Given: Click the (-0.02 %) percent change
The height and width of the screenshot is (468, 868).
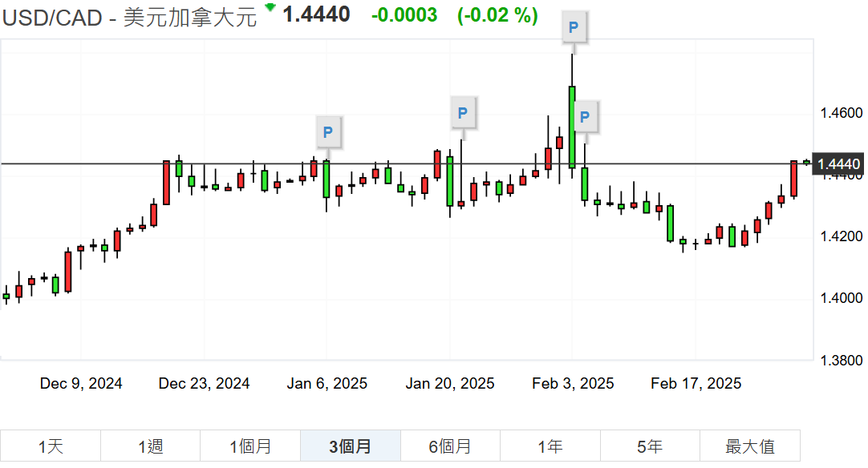Looking at the screenshot, I should tap(497, 15).
